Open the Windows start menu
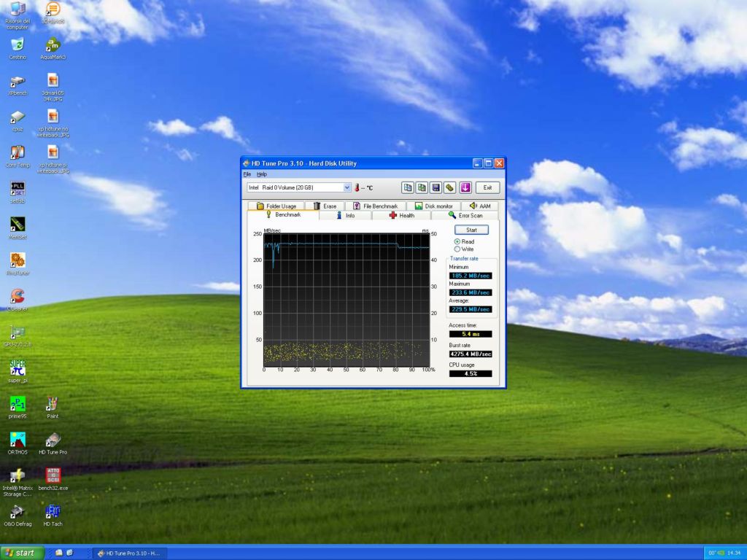 (22, 553)
